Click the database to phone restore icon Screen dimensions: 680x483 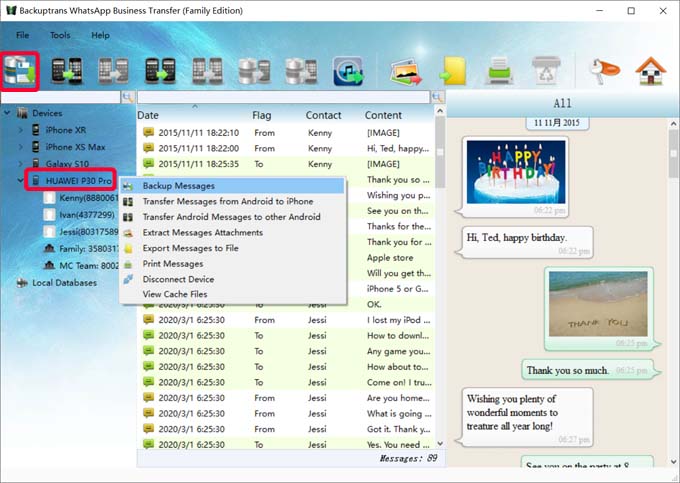tap(254, 71)
